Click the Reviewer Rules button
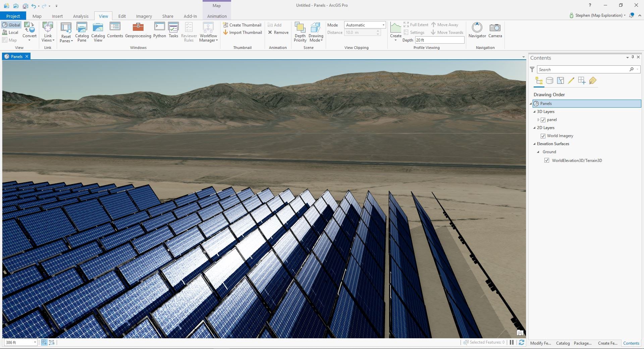644x349 pixels. (x=189, y=32)
